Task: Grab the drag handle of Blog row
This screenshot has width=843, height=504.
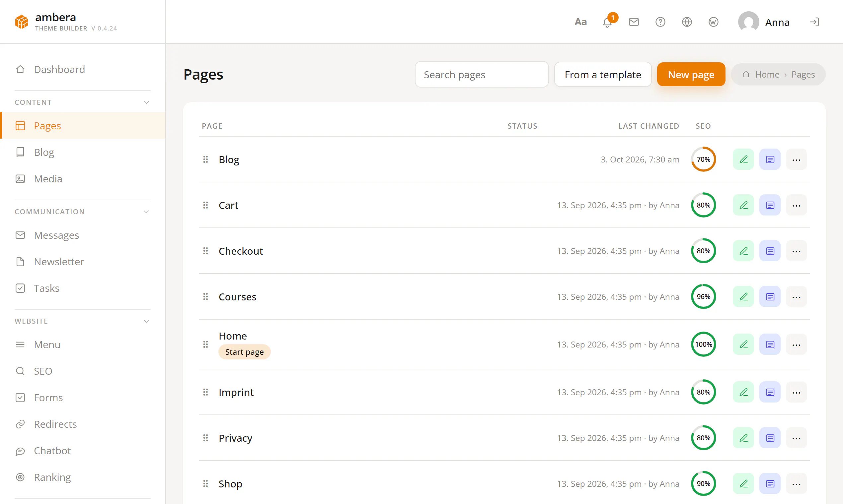Action: click(x=206, y=159)
